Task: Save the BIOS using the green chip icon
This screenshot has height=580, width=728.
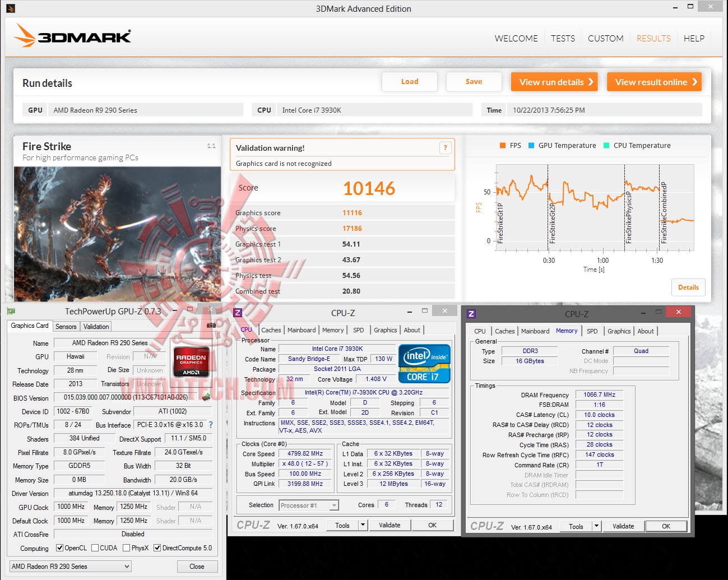Action: point(207,397)
